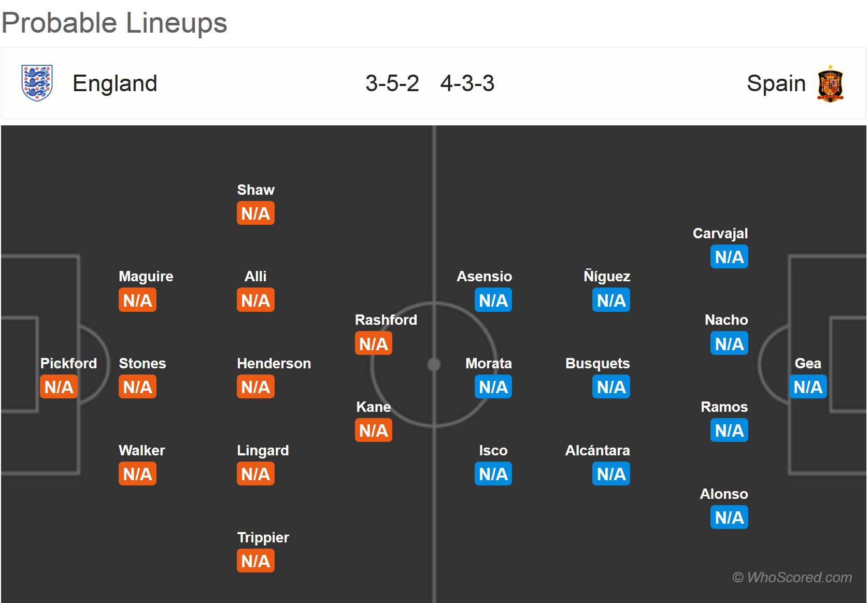Click the Spain 4-3-3 formation text
Screen dimensions: 868x603
[x=467, y=83]
